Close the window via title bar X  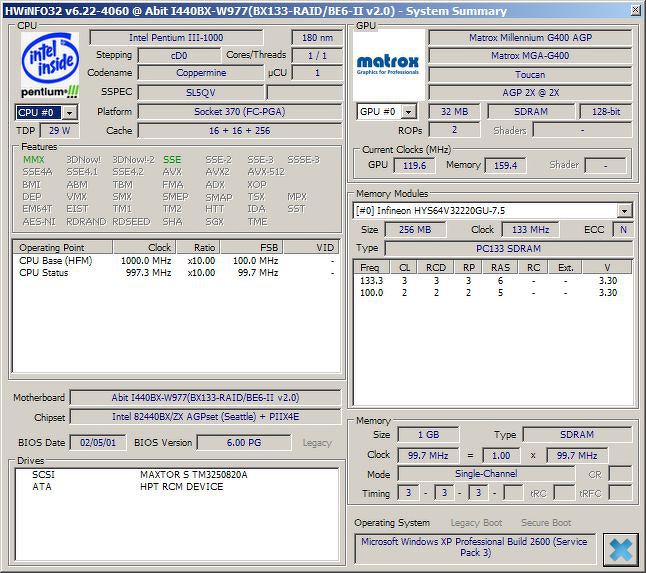click(635, 10)
